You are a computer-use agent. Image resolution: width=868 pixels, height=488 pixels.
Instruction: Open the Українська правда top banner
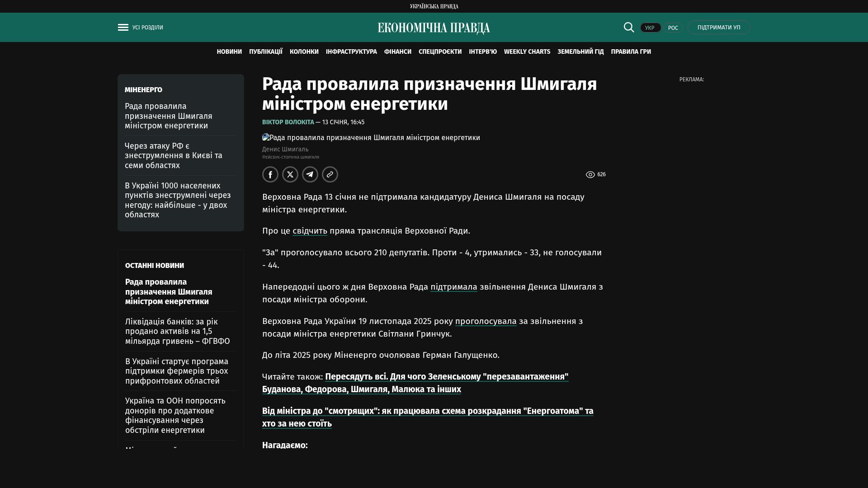[x=434, y=6]
